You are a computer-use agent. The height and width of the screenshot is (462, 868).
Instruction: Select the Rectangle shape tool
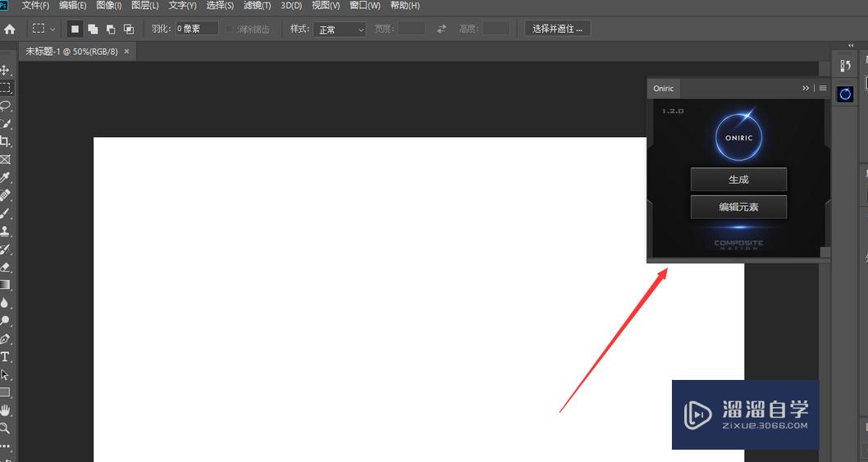[5, 392]
